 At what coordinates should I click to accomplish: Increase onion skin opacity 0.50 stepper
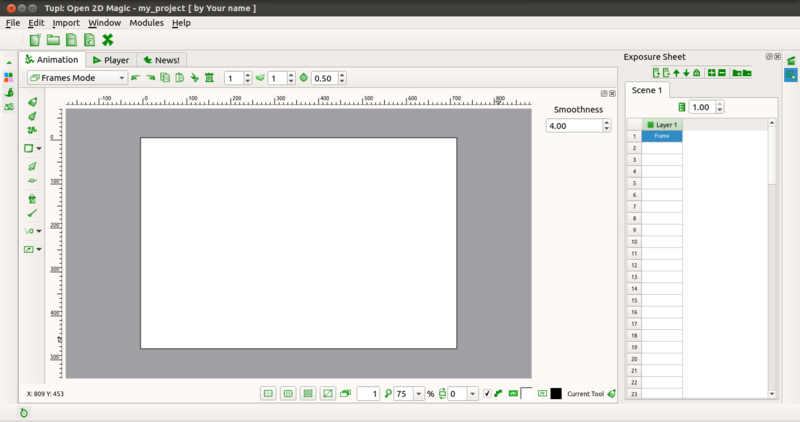point(342,75)
